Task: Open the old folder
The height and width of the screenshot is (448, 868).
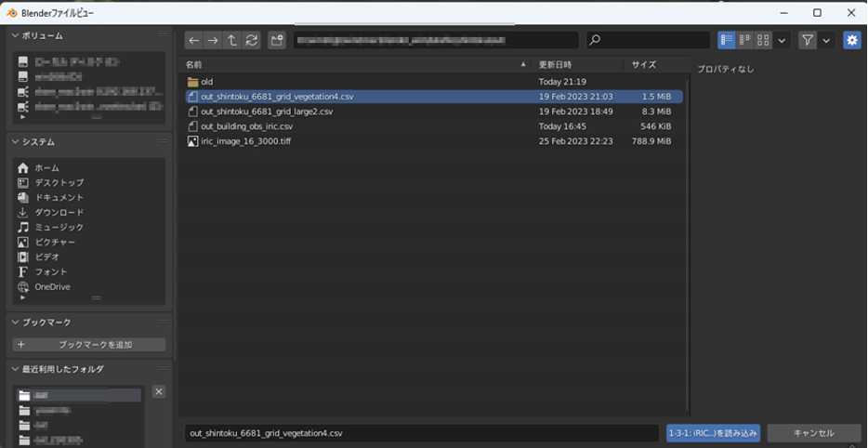Action: 434,82
